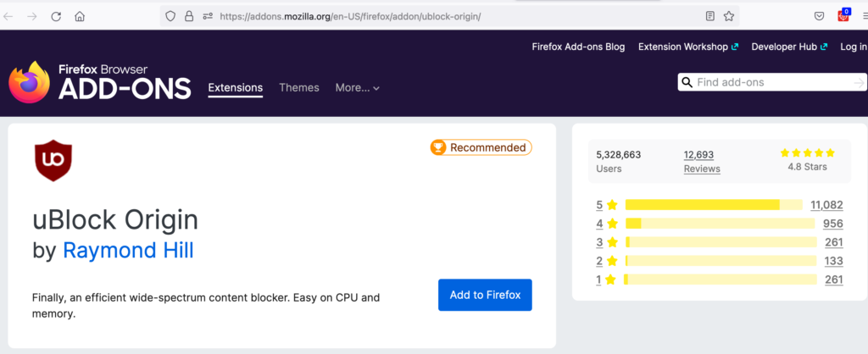The image size is (868, 354).
Task: Click the 3-star rating progress bar
Action: [x=721, y=242]
